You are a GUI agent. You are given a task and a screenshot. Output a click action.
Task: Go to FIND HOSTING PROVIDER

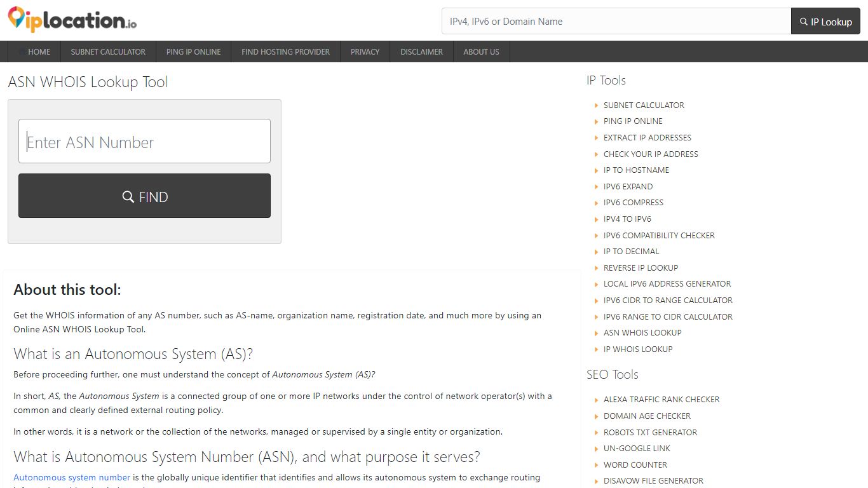pyautogui.click(x=285, y=52)
